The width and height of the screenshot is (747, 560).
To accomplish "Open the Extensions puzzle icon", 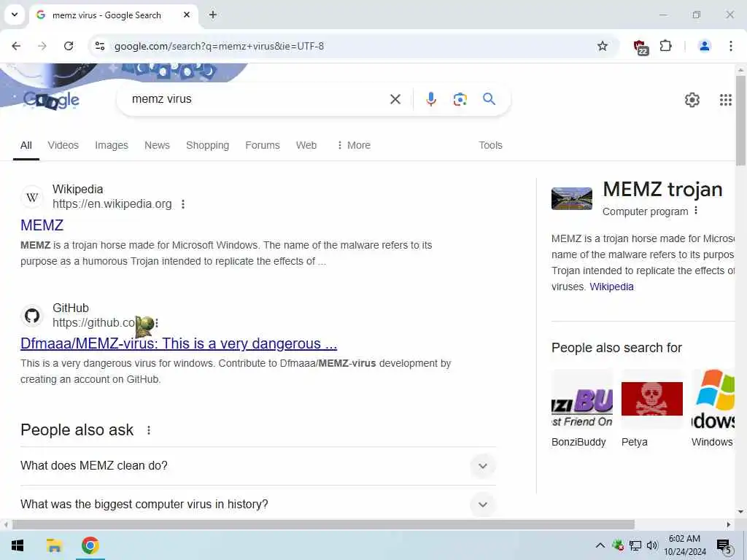I will tap(665, 46).
